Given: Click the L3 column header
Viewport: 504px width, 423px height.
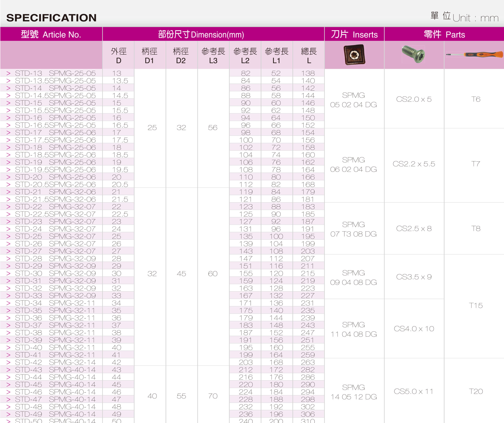Looking at the screenshot, I should click(x=213, y=55).
